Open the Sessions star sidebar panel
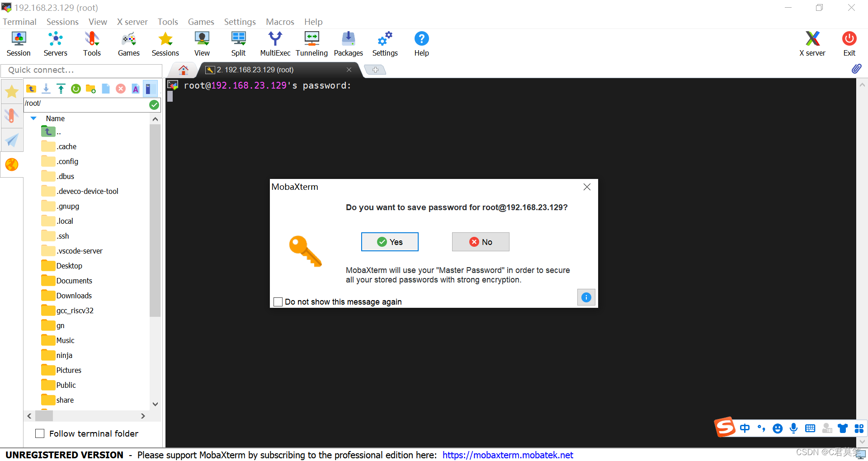The image size is (868, 461). (x=11, y=91)
